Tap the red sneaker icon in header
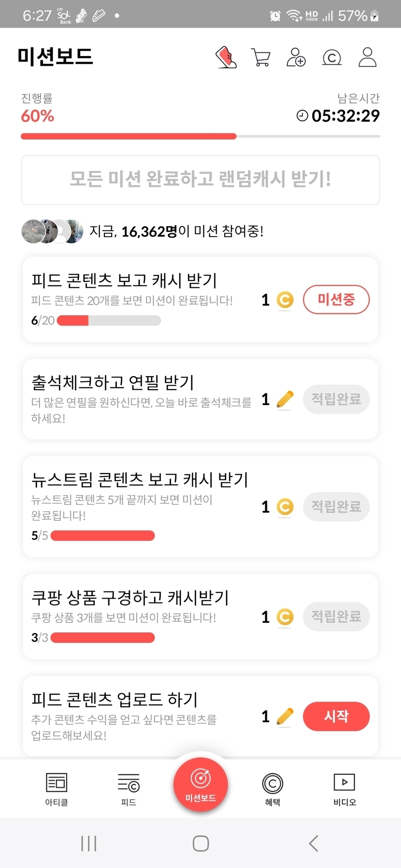The image size is (401, 868). [226, 57]
